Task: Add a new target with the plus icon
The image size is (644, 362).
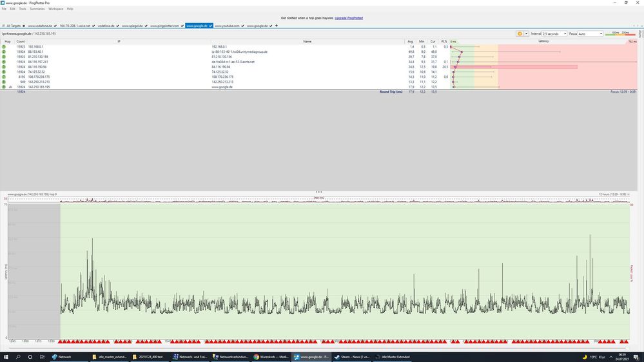Action: tap(277, 26)
